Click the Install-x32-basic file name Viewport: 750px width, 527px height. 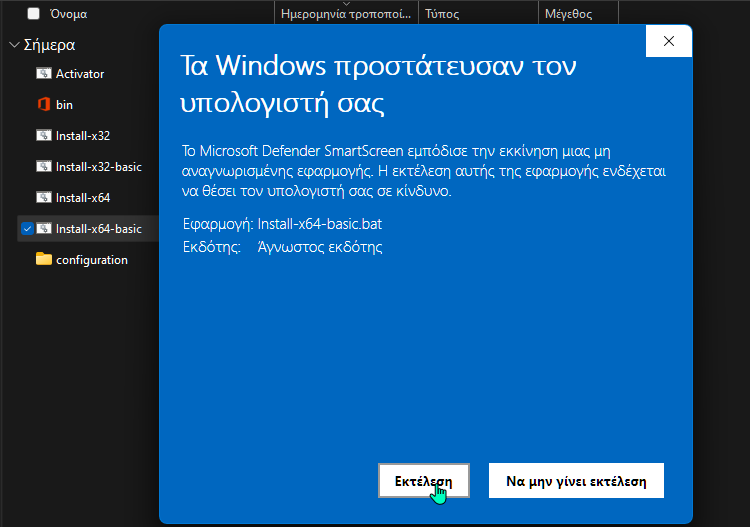coord(99,167)
